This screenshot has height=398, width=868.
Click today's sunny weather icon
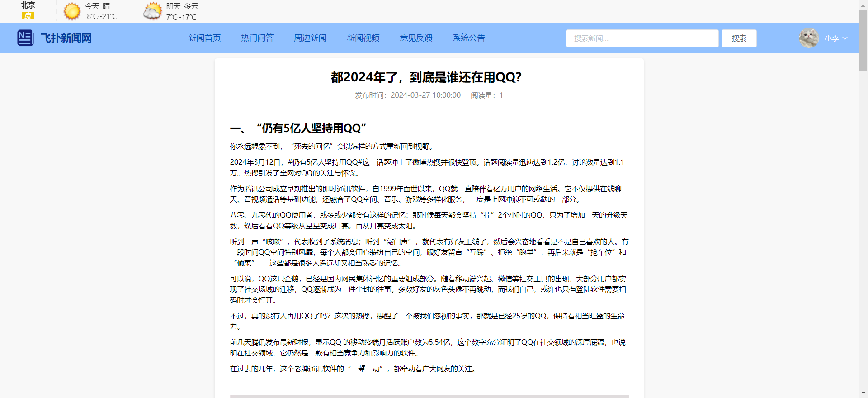tap(71, 11)
